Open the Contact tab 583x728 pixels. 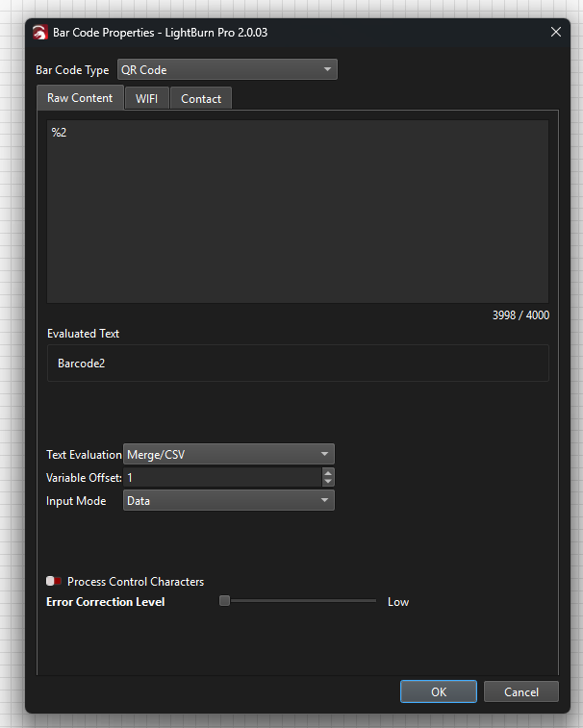(201, 99)
